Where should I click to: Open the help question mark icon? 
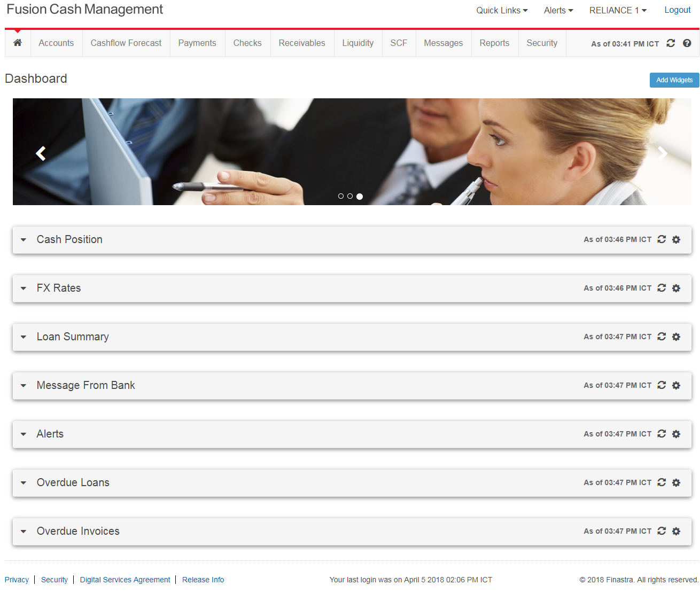click(687, 43)
